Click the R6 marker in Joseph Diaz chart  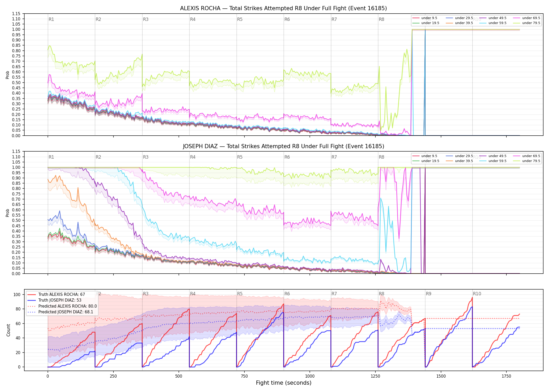pos(287,157)
